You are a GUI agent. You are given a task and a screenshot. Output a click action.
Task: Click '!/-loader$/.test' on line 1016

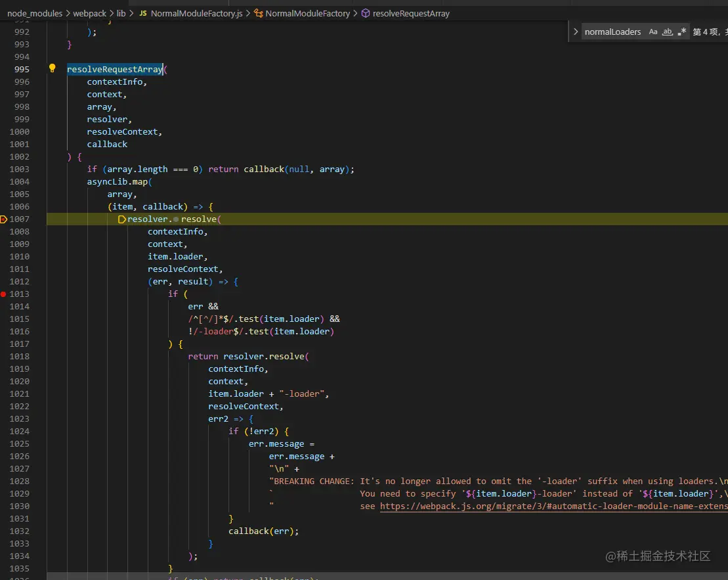click(x=228, y=331)
